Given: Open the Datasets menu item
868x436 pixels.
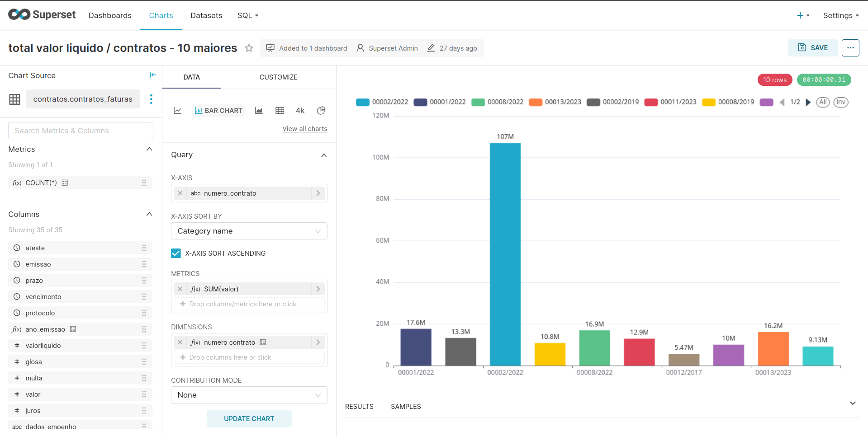Looking at the screenshot, I should (206, 15).
